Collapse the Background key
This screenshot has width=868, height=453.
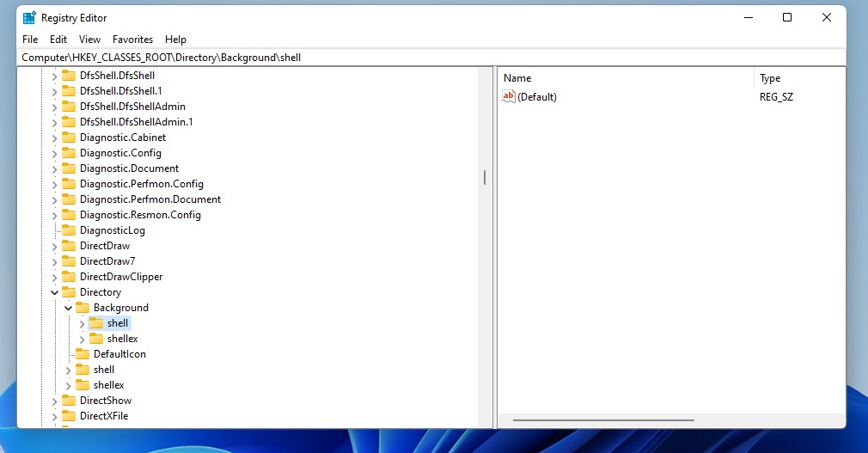pyautogui.click(x=68, y=308)
